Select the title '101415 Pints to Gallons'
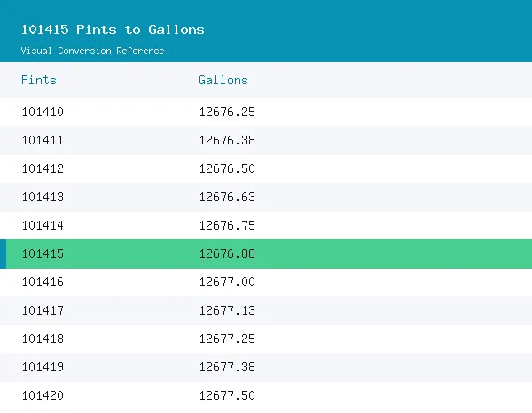 (113, 29)
